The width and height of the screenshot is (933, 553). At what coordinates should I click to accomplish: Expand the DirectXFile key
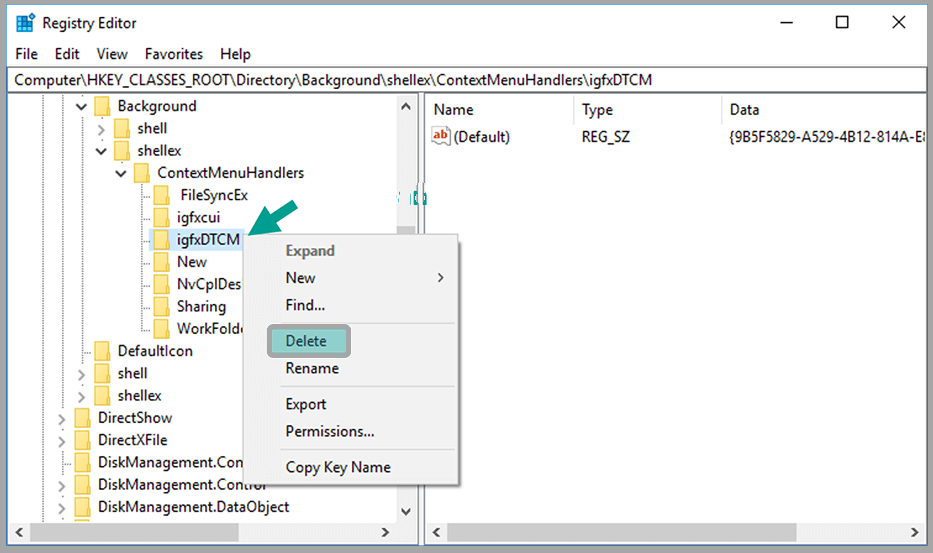[62, 441]
